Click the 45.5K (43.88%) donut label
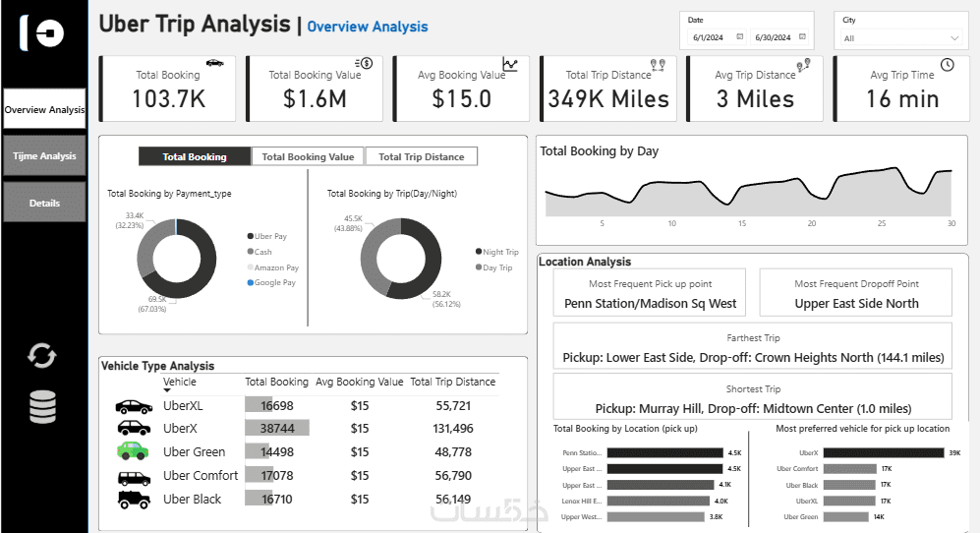Screen dimensions: 980x533 (348, 223)
